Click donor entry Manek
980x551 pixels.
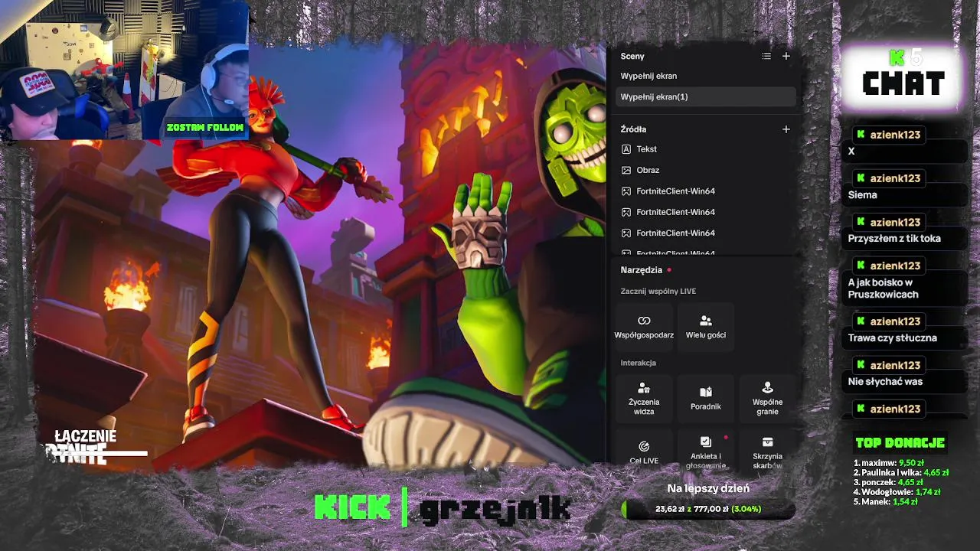886,502
